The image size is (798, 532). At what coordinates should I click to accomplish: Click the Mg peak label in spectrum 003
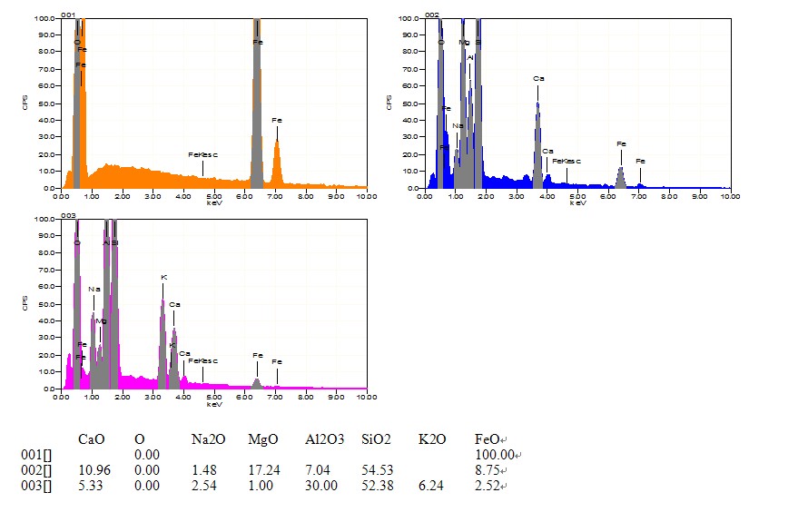[x=102, y=321]
